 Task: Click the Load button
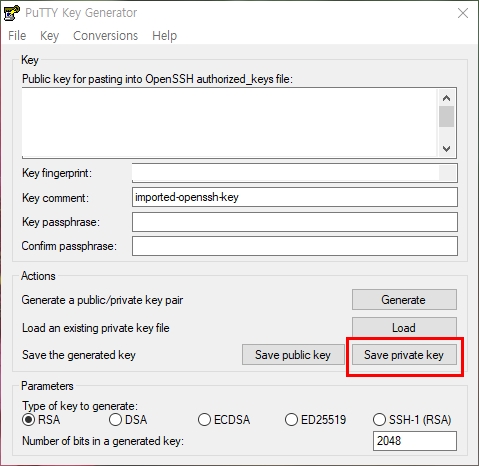pyautogui.click(x=404, y=328)
